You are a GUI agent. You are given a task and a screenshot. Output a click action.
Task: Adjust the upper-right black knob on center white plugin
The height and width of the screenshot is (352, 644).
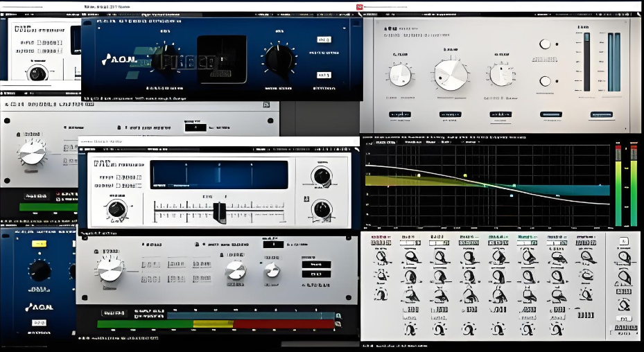[322, 176]
